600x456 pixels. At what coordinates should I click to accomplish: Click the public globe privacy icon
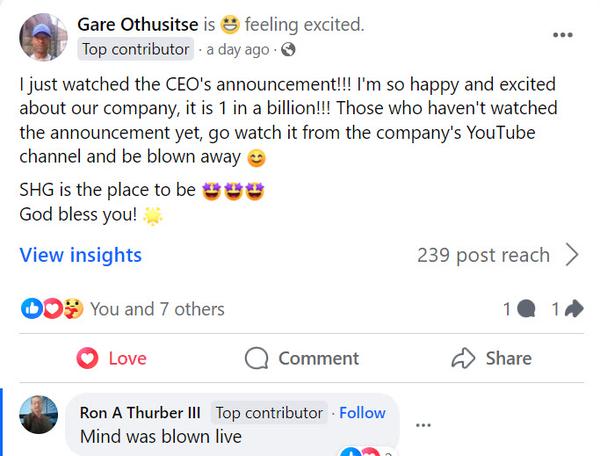pos(288,49)
